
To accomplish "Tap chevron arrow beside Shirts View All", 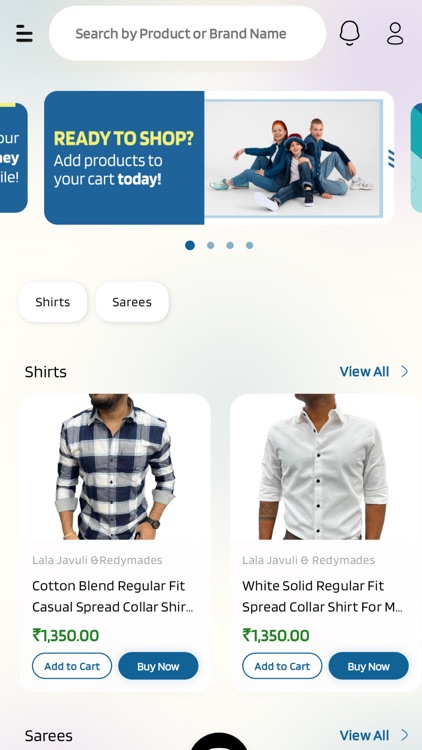I will click(405, 371).
